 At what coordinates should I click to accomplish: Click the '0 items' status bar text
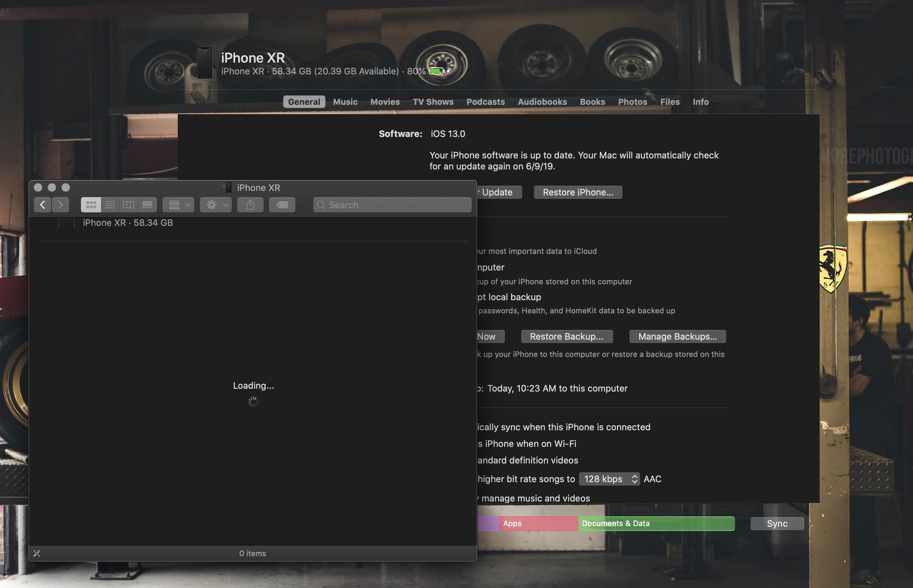tap(253, 553)
